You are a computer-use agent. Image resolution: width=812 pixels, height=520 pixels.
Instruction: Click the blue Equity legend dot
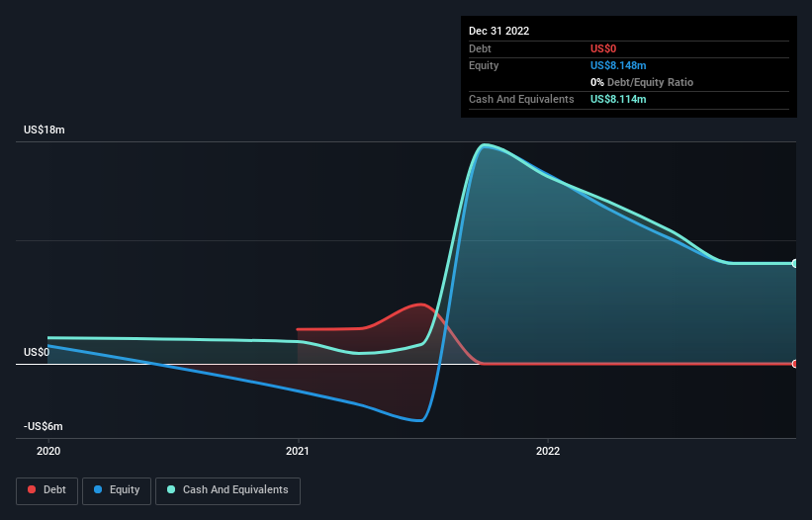98,489
